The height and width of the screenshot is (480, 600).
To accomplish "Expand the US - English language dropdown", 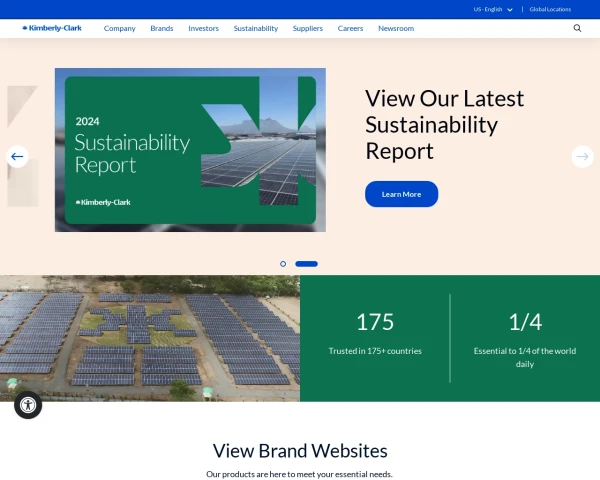I will (x=493, y=10).
